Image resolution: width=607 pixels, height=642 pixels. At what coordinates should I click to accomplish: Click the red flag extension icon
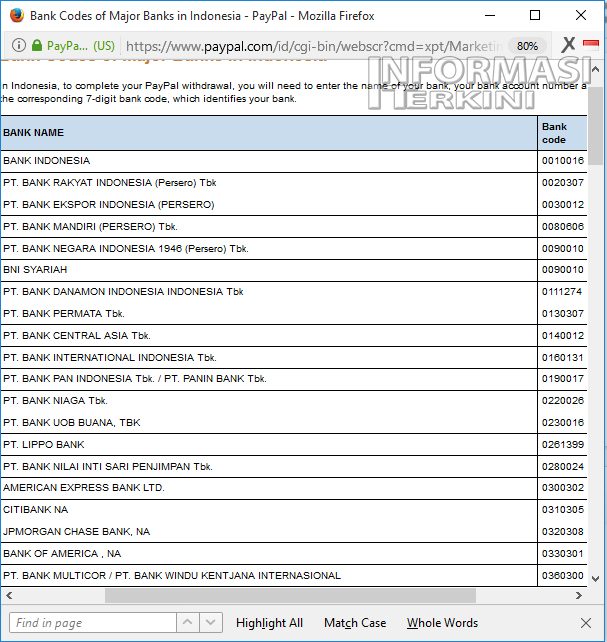[591, 44]
